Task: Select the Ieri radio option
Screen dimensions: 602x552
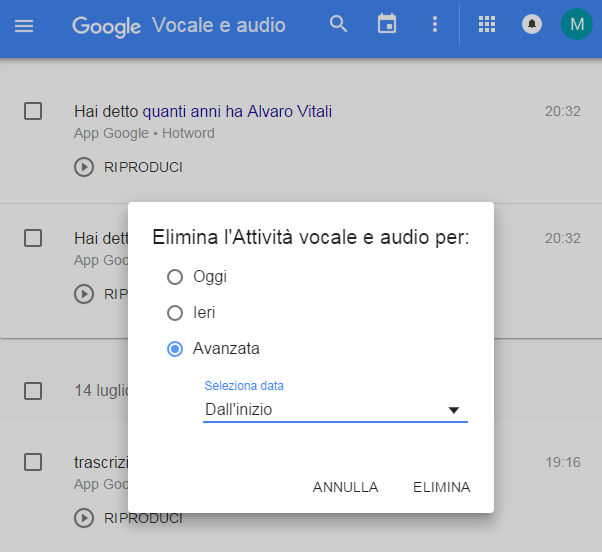Action: (175, 313)
